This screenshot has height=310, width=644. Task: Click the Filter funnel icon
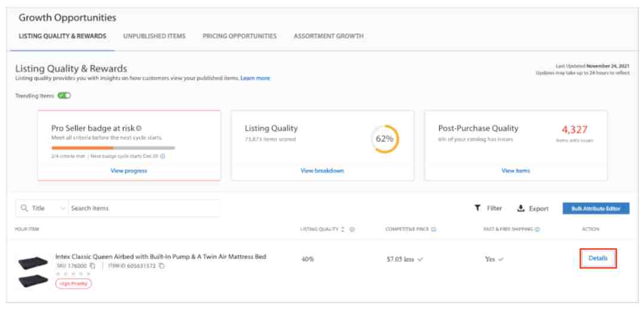pos(478,208)
